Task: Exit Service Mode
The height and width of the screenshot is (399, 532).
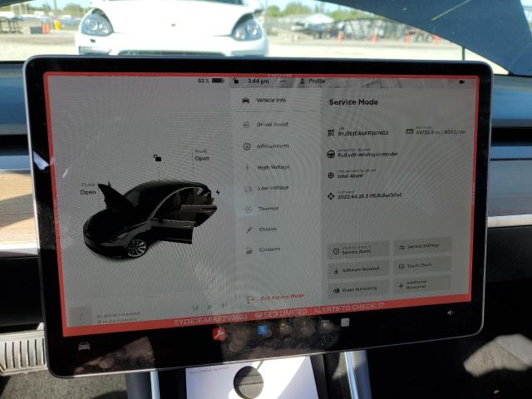Action: point(276,298)
